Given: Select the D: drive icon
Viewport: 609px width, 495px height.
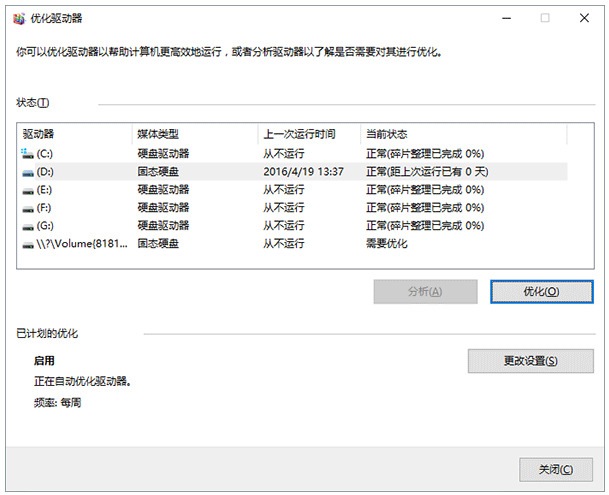Looking at the screenshot, I should pyautogui.click(x=27, y=172).
